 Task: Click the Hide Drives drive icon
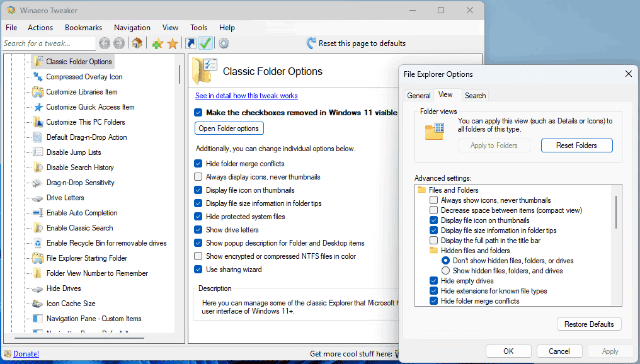point(38,289)
